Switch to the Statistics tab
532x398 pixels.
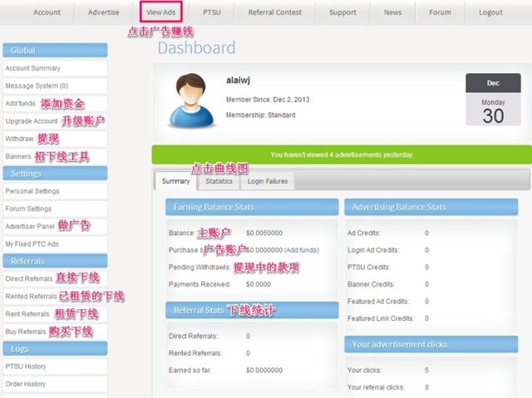point(219,180)
